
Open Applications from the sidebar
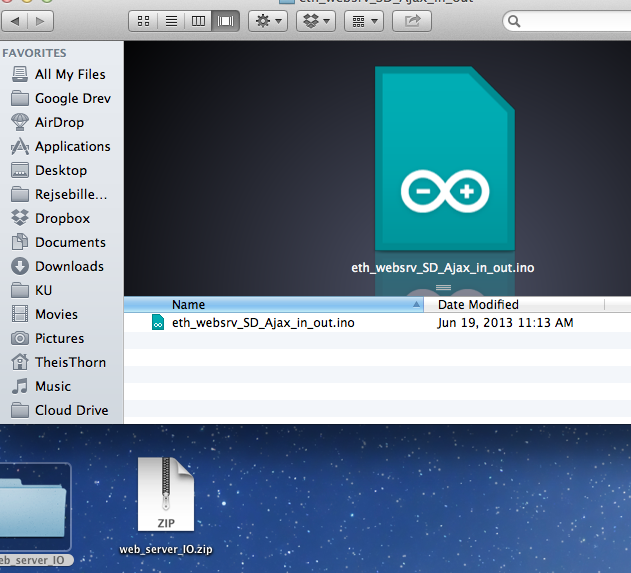click(x=61, y=146)
